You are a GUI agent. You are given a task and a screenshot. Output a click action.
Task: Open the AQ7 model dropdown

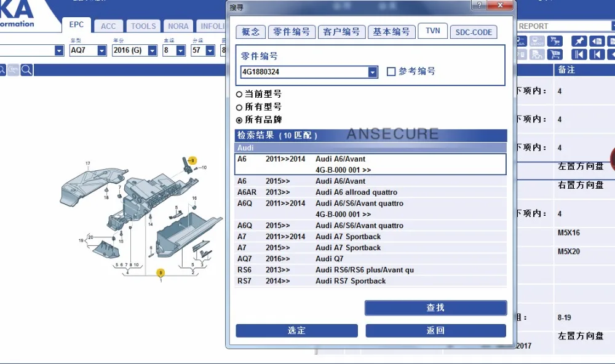click(x=101, y=50)
